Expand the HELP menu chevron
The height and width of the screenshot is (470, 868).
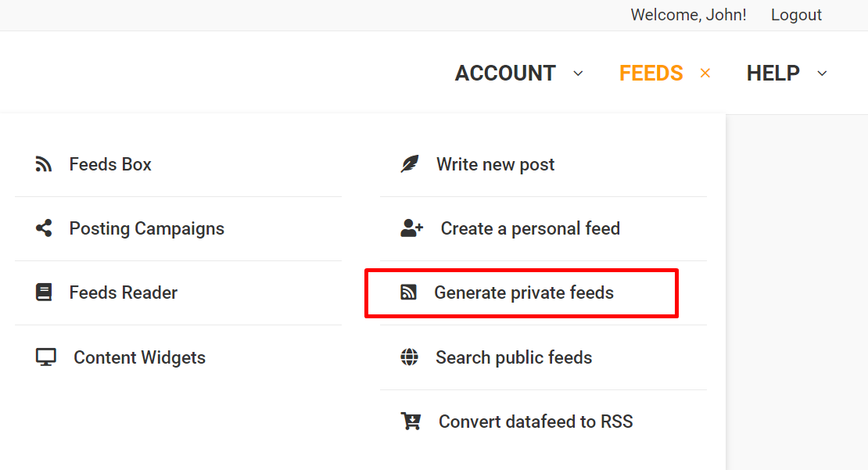[822, 74]
